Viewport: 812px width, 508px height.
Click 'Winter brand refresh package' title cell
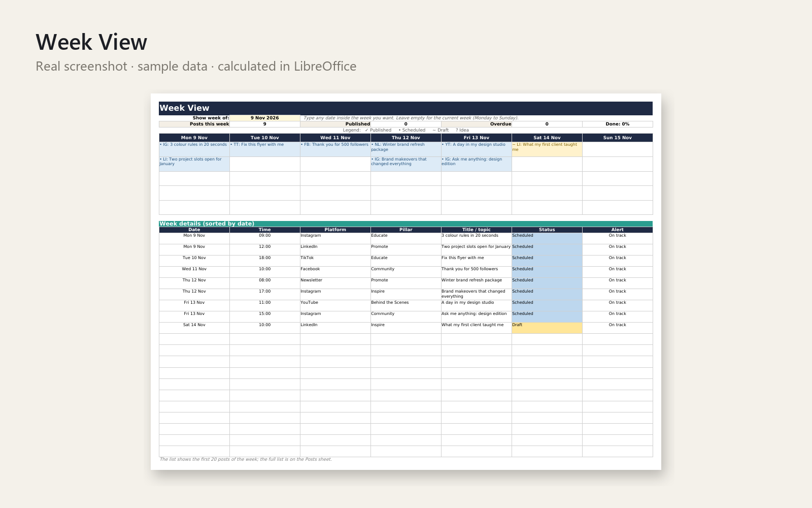click(477, 283)
